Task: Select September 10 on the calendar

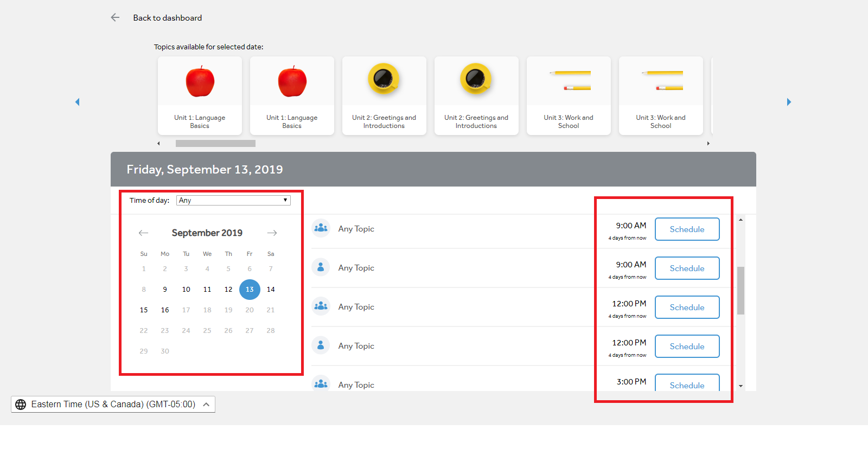Action: pyautogui.click(x=186, y=290)
